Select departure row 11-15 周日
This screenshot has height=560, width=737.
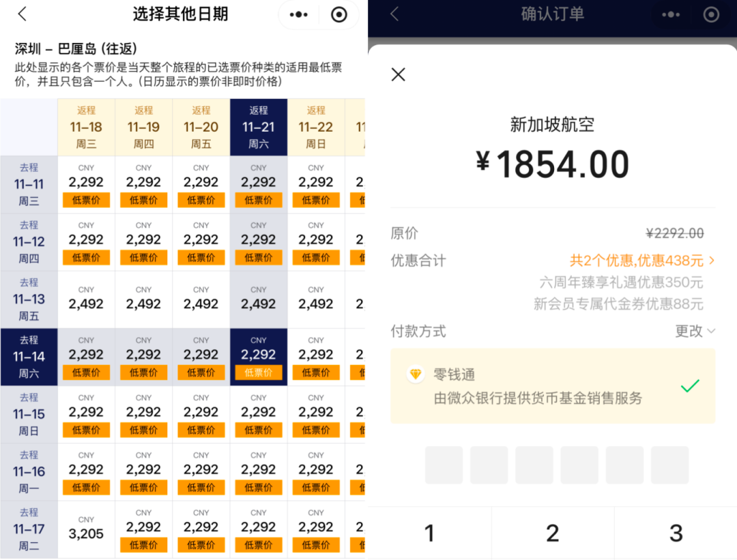point(29,414)
